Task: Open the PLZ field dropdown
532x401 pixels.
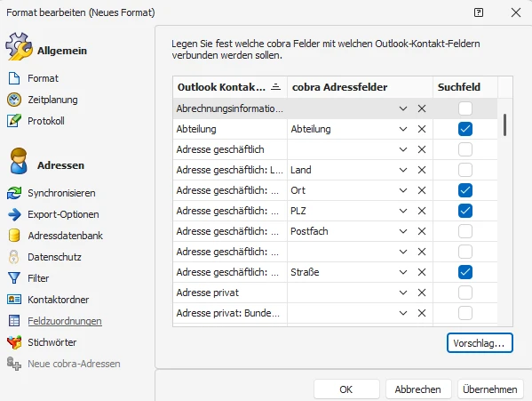Action: 403,211
